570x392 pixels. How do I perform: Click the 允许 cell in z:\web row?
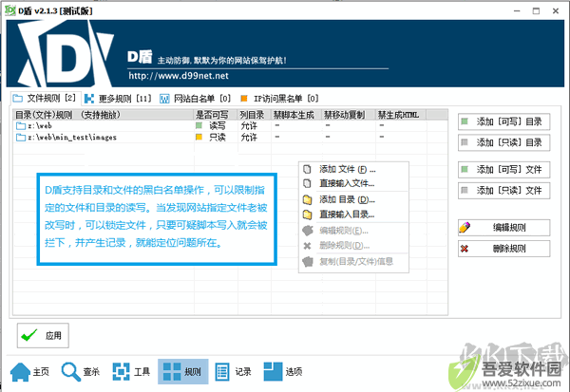[249, 126]
